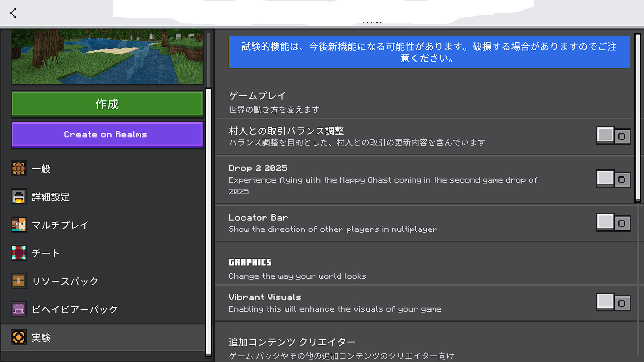This screenshot has width=644, height=362.
Task: Click the back arrow at top left
Action: 13,13
